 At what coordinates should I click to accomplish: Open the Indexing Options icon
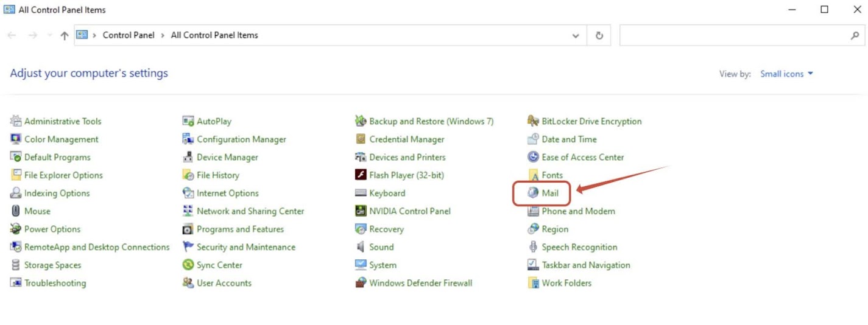[16, 193]
